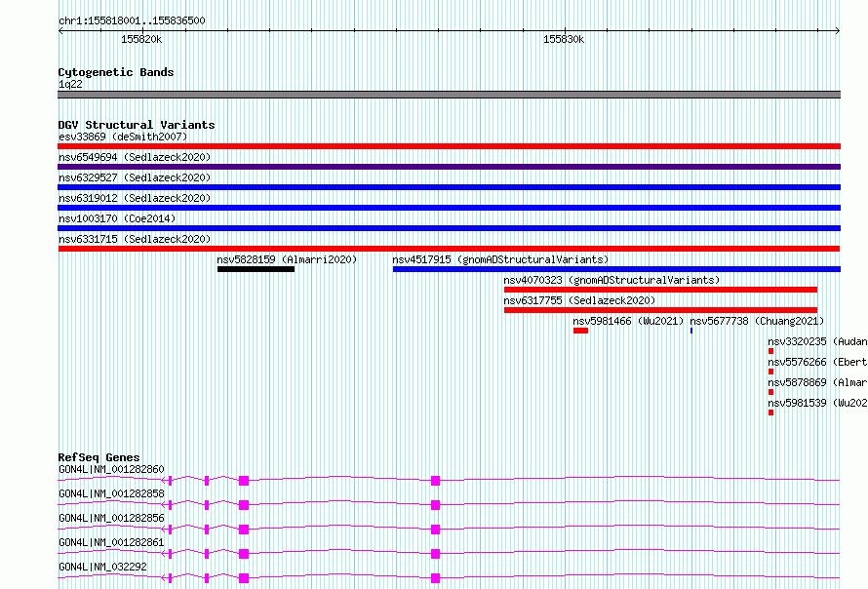Click the chr1:155818001..155836500 region label
The width and height of the screenshot is (868, 589).
(x=132, y=20)
